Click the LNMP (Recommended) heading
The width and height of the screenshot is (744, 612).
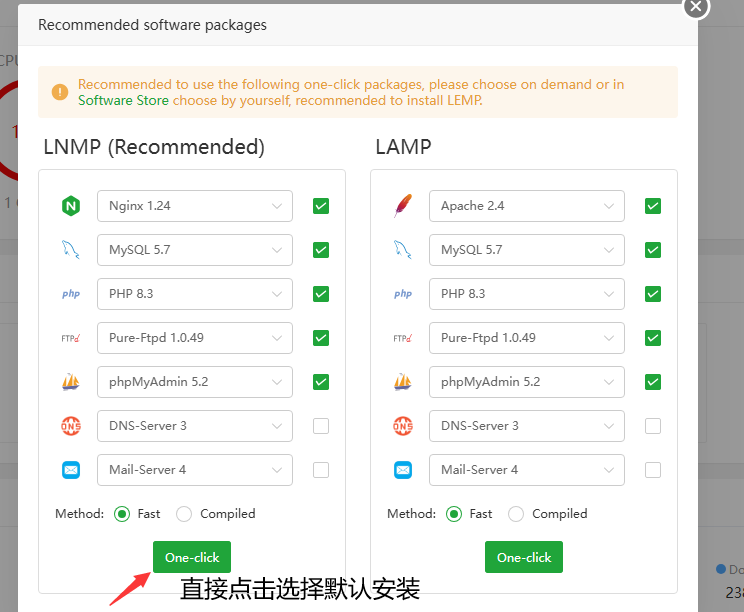pos(154,147)
